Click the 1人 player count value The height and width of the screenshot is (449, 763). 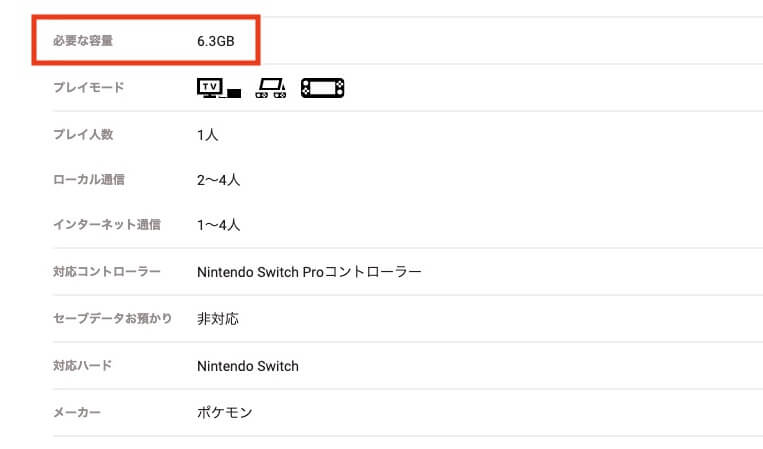[207, 135]
